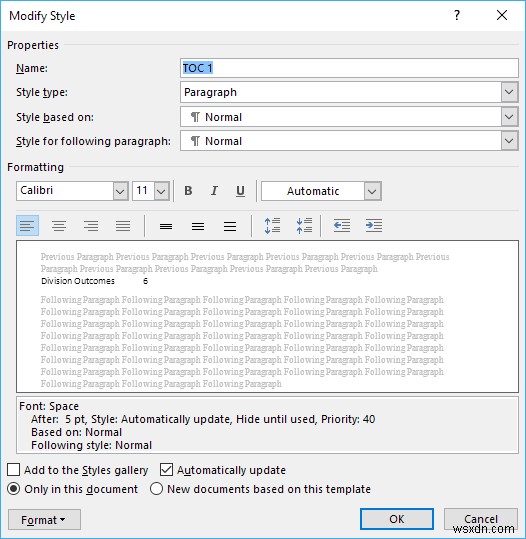Select Only in this document option
The width and height of the screenshot is (526, 539).
coord(13,489)
